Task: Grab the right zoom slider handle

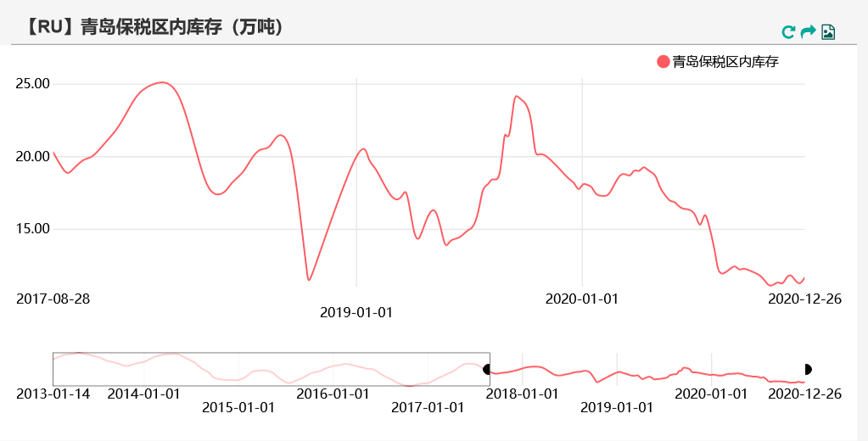Action: 808,369
